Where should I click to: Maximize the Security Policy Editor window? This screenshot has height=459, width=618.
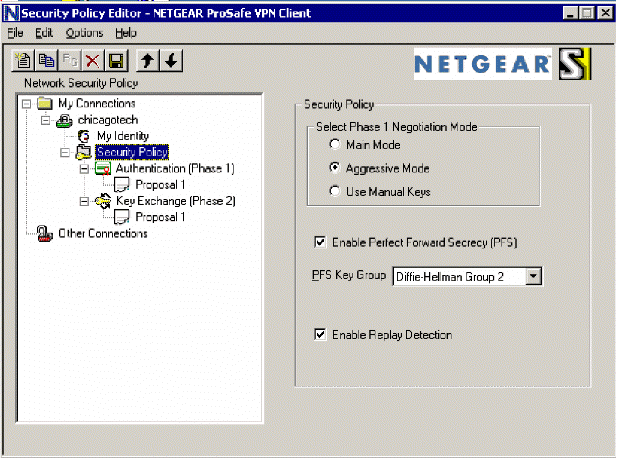point(586,13)
